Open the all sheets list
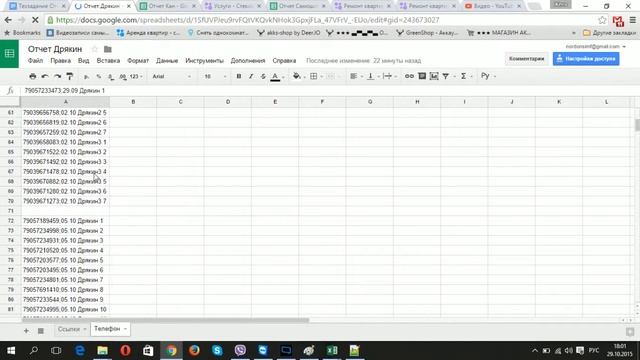The image size is (640, 360). click(x=40, y=331)
